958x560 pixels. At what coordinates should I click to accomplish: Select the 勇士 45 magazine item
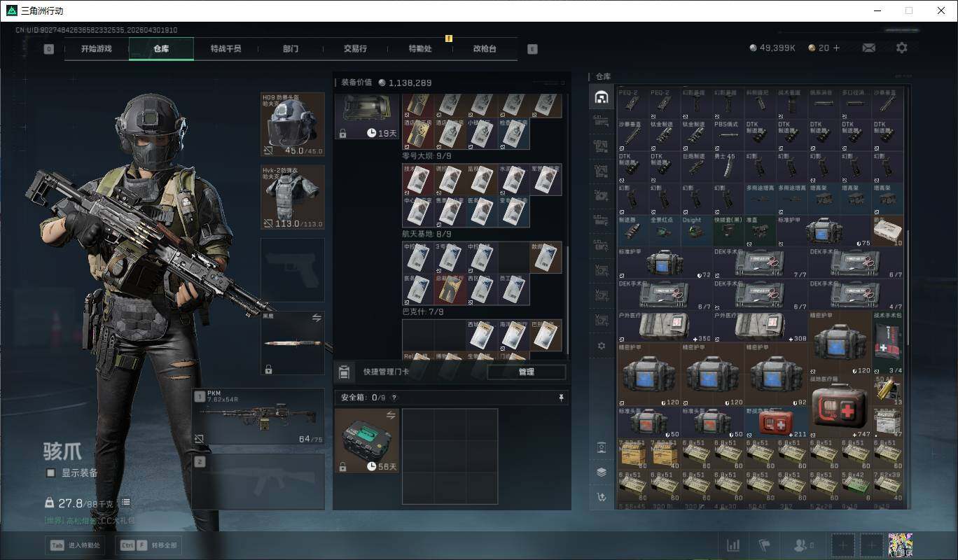728,167
